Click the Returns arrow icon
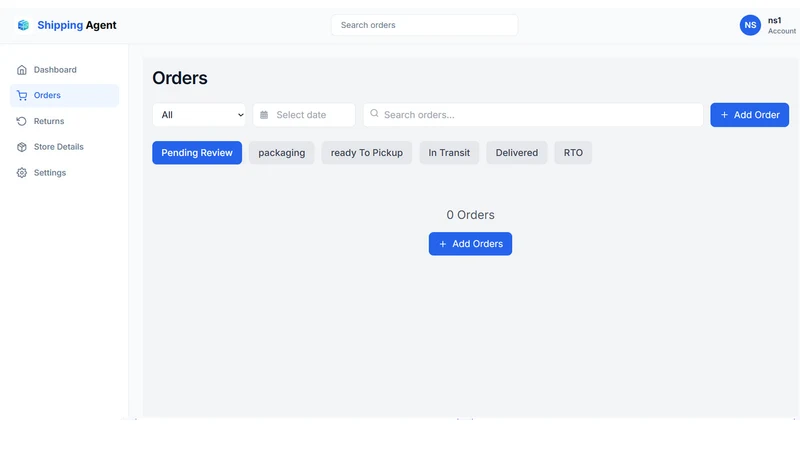This screenshot has height=450, width=800. pos(21,121)
